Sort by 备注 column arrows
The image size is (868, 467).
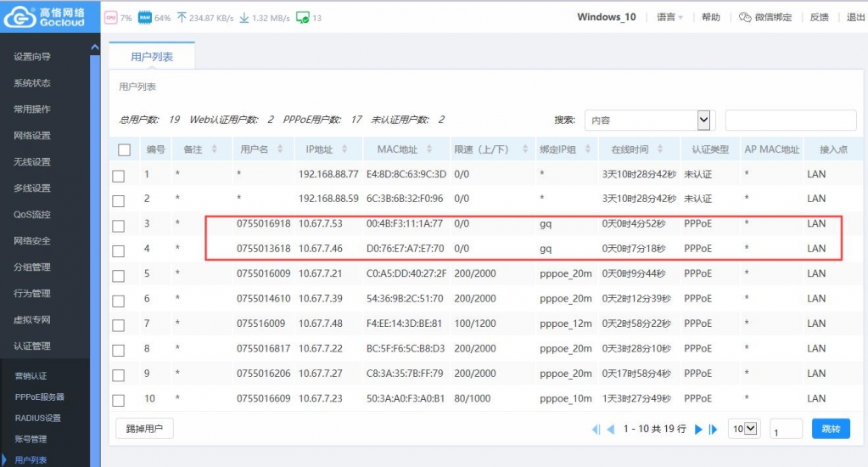coord(214,149)
